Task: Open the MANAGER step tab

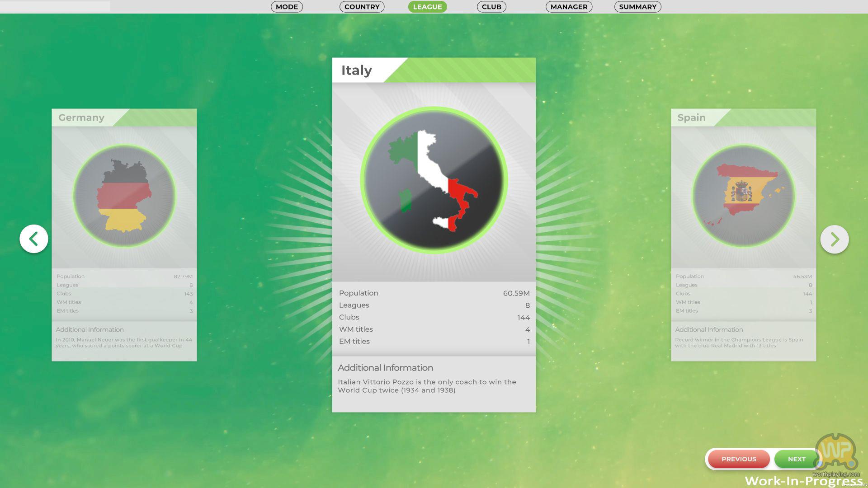Action: pos(569,7)
